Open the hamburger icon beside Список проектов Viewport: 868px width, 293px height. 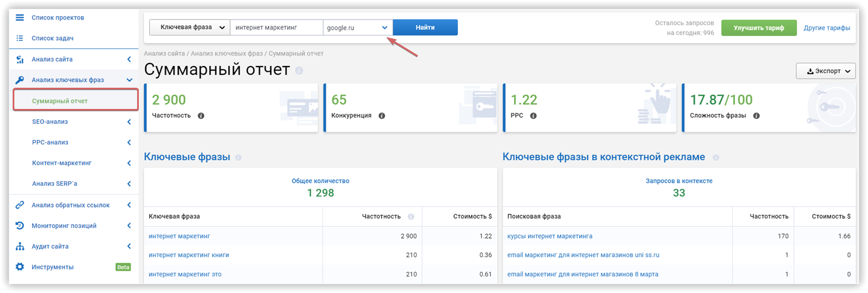click(20, 18)
